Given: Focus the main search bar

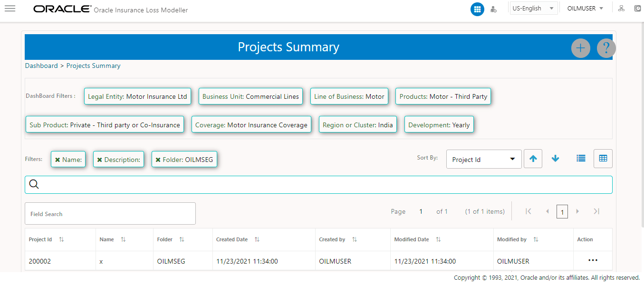Looking at the screenshot, I should click(318, 185).
